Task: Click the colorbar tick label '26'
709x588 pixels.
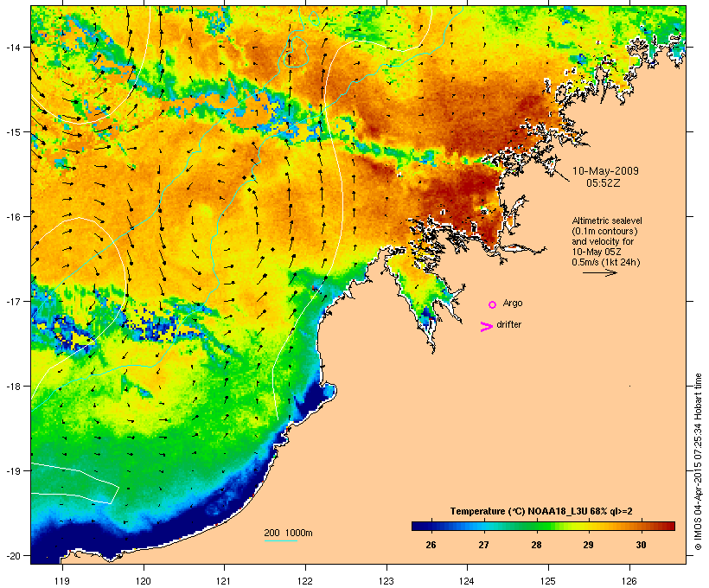Action: 431,545
